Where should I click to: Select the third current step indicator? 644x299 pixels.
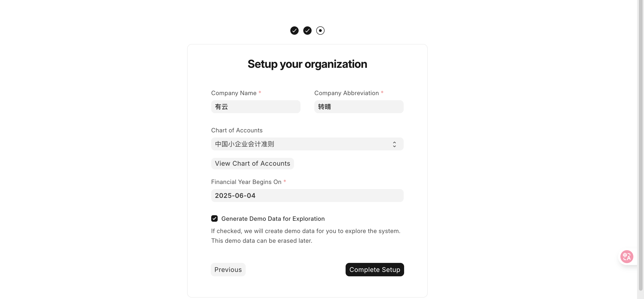pyautogui.click(x=320, y=31)
